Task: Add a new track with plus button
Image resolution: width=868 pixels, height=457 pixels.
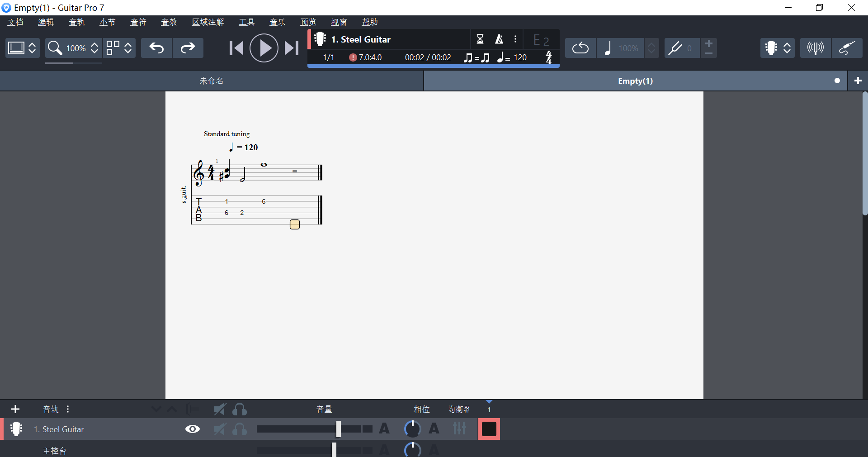Action: [x=15, y=409]
